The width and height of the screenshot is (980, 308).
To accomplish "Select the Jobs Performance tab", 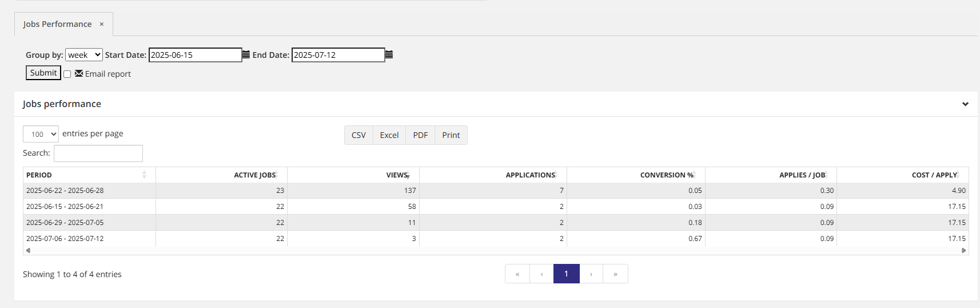I will tap(57, 24).
